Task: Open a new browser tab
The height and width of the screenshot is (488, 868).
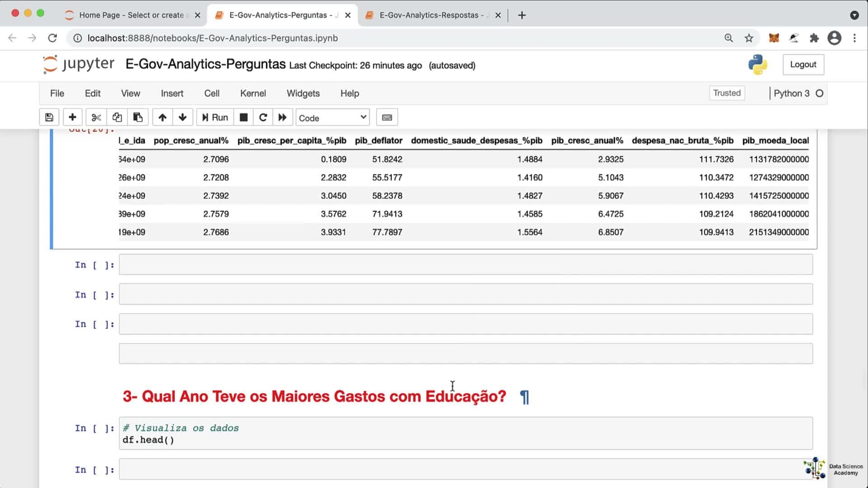Action: 522,15
